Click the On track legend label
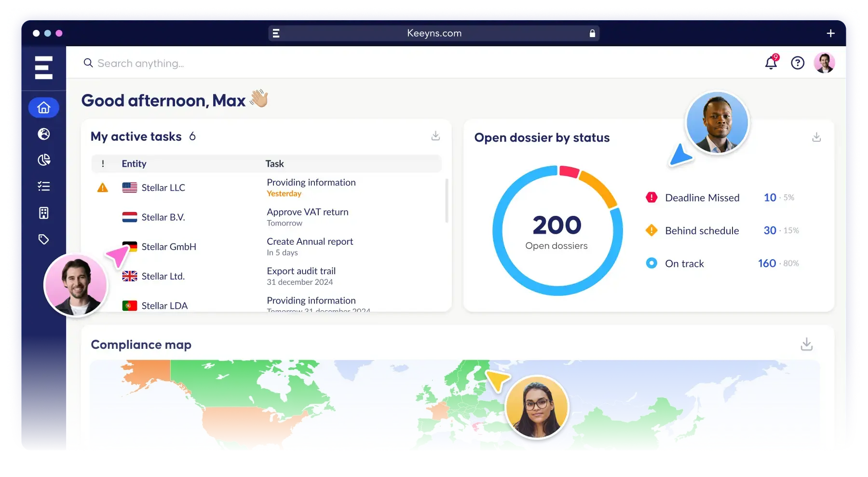Viewport: 868px width, 477px height. [684, 264]
